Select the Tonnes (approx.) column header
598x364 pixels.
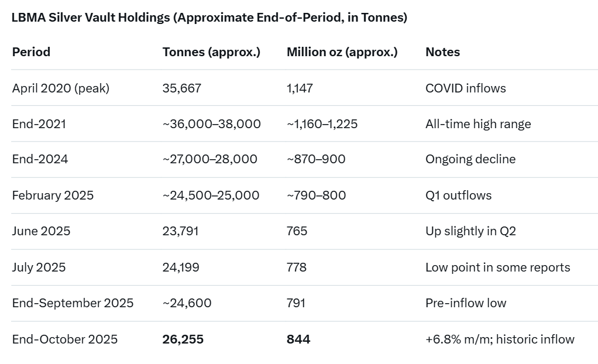[x=211, y=52]
